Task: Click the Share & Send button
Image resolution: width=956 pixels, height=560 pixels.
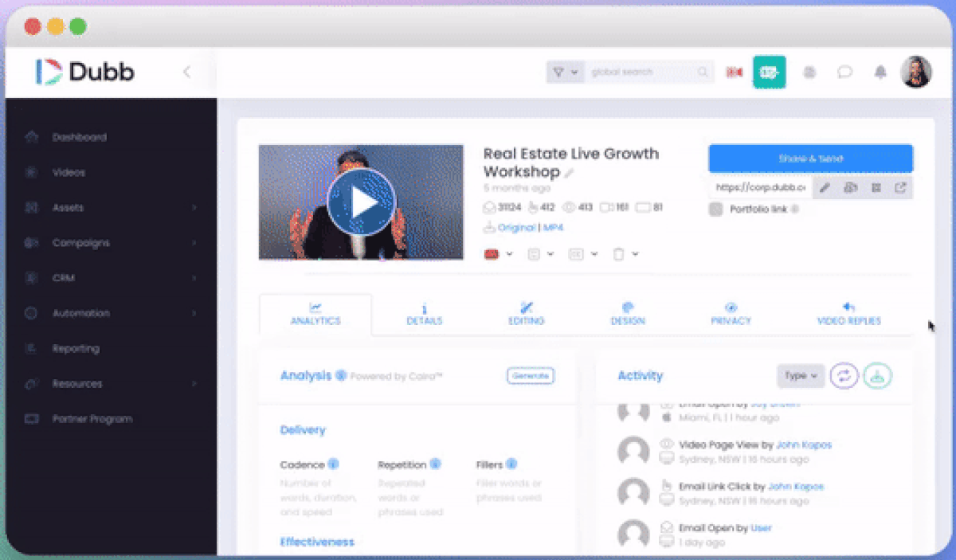Action: click(x=811, y=159)
